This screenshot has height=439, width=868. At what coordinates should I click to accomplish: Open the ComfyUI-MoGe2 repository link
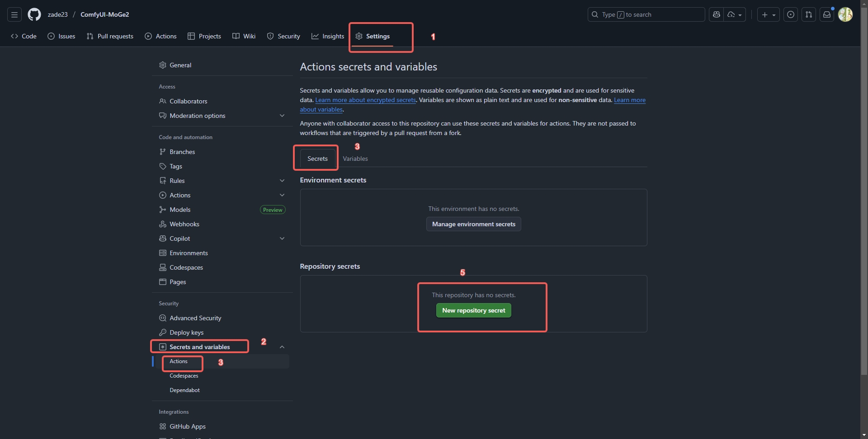[105, 14]
